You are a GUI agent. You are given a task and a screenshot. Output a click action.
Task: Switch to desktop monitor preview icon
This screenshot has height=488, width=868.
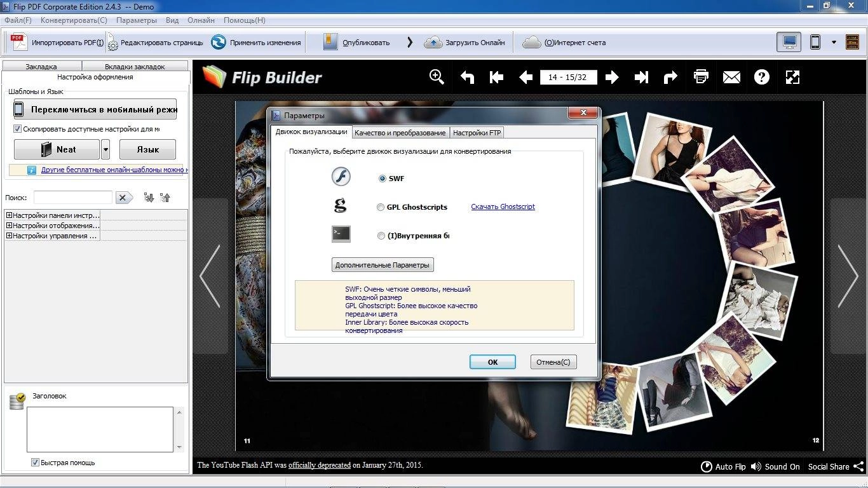click(789, 43)
